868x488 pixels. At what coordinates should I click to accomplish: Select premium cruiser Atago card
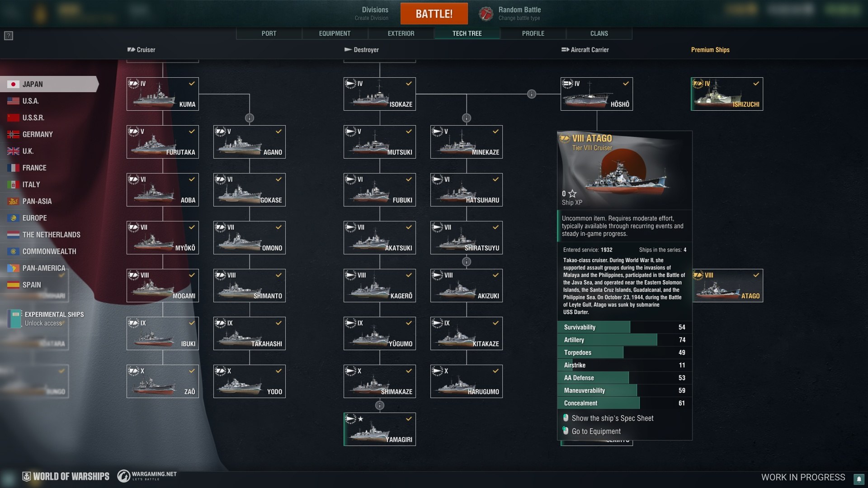point(728,286)
